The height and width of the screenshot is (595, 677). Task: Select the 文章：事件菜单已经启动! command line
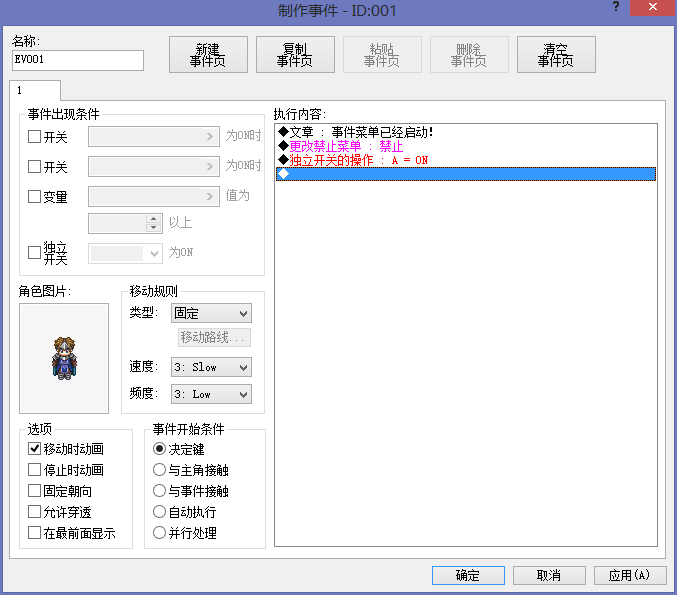(466, 132)
